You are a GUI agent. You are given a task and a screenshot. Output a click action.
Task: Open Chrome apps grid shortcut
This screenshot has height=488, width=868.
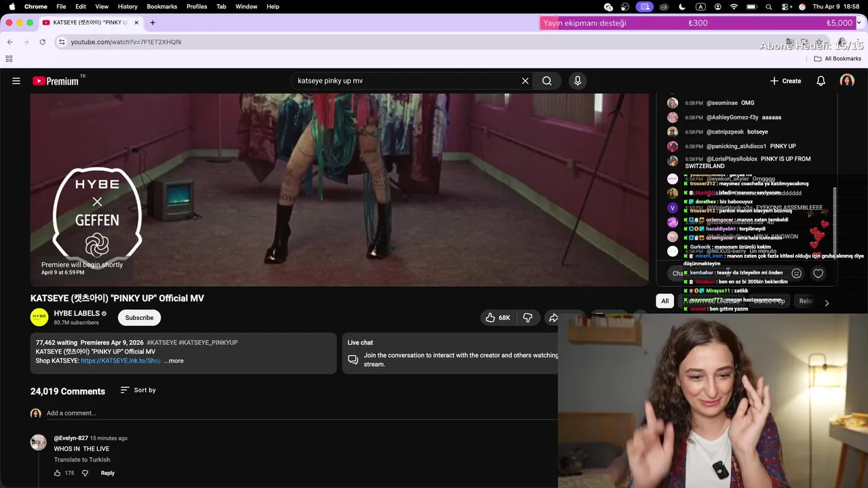tap(9, 59)
